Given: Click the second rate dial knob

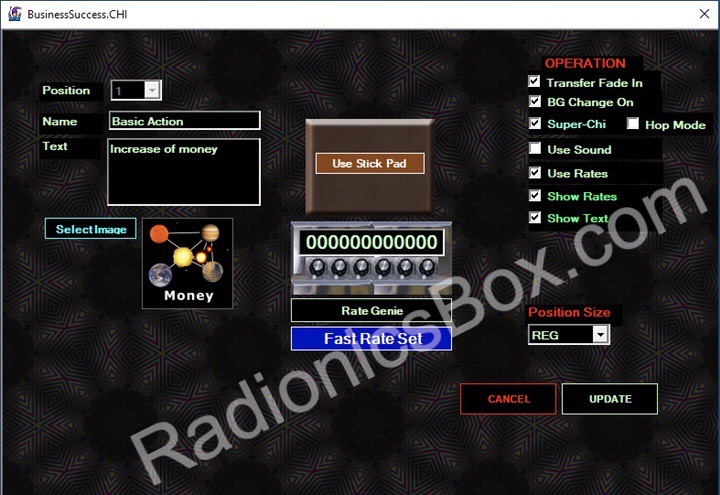Looking at the screenshot, I should tap(339, 268).
